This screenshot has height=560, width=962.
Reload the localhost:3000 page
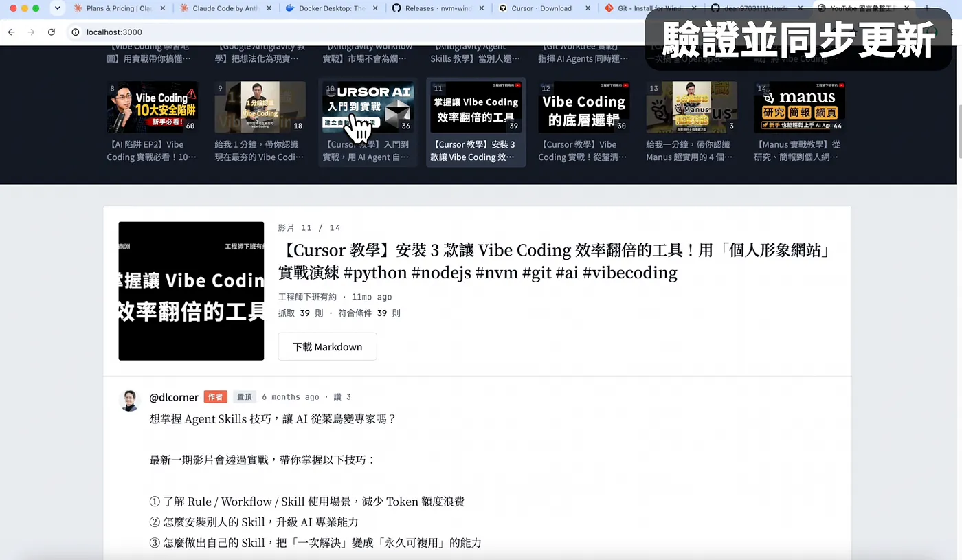coord(52,32)
